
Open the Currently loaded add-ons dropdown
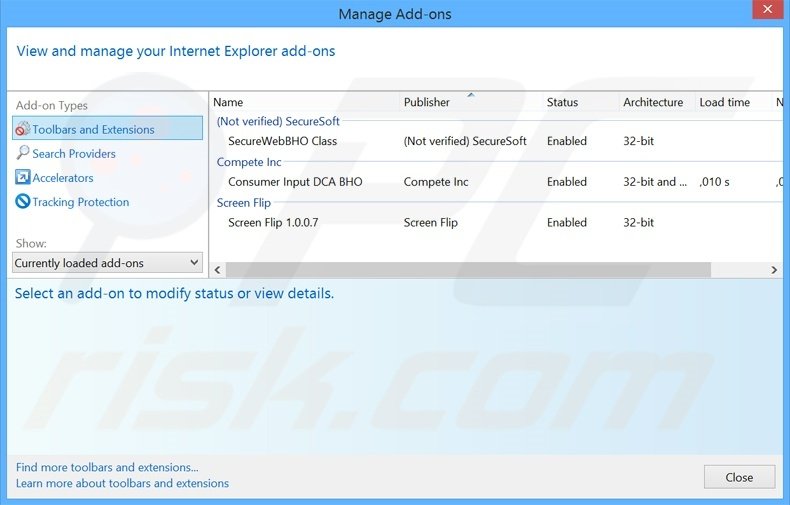(107, 263)
